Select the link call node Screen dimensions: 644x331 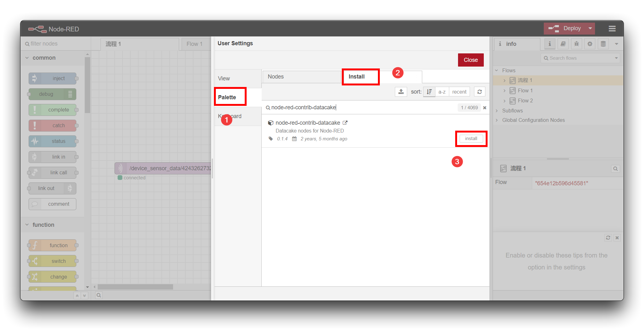pos(52,172)
